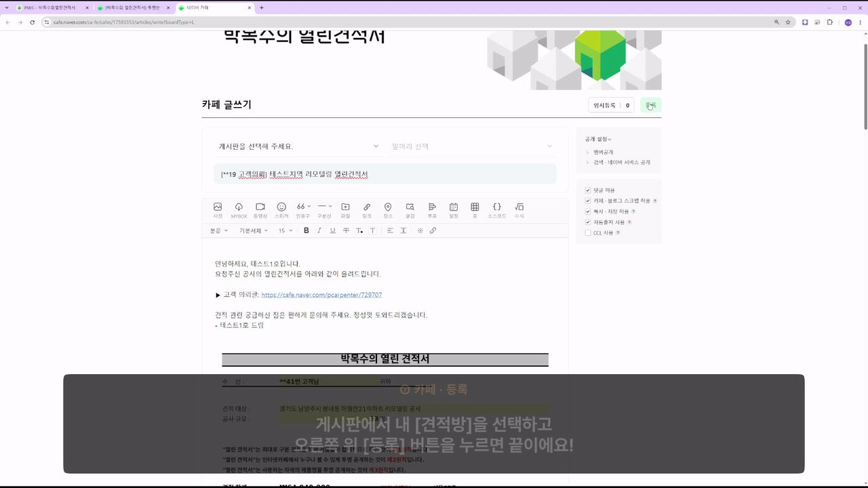Open the 기본서체 font dropdown
The width and height of the screenshot is (868, 488).
253,230
